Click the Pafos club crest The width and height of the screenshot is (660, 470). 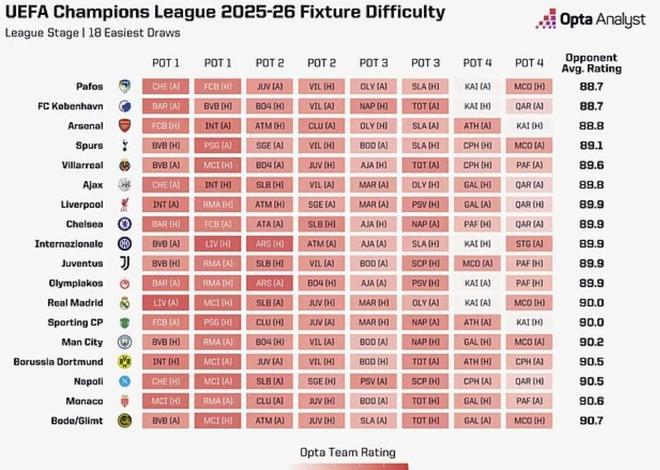point(125,87)
